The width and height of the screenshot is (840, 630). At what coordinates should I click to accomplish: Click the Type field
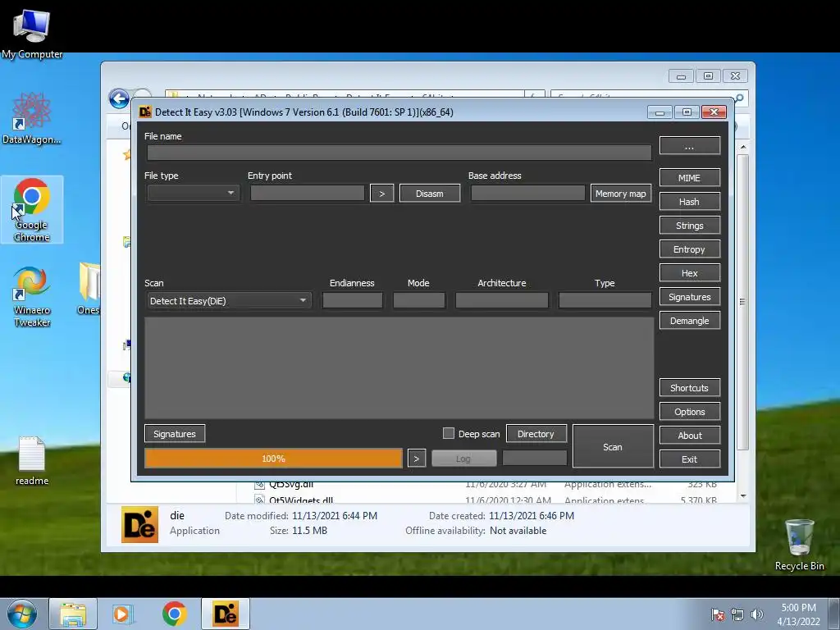[605, 300]
